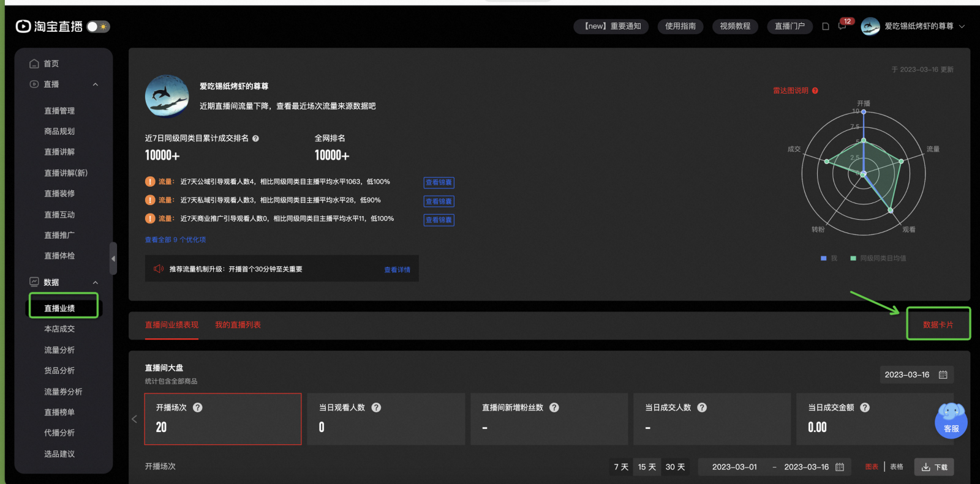Click the warning icon for 私域 traffic row

(150, 200)
